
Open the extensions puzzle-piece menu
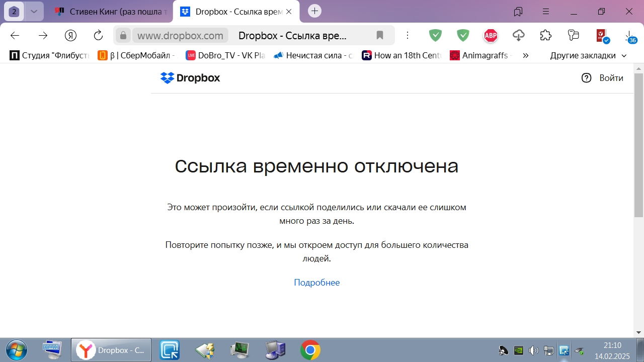[546, 35]
